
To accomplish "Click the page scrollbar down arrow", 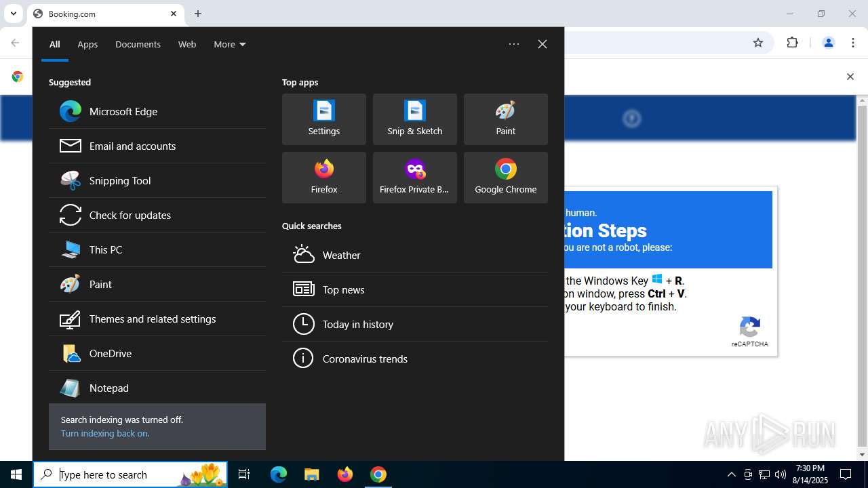I will click(863, 455).
